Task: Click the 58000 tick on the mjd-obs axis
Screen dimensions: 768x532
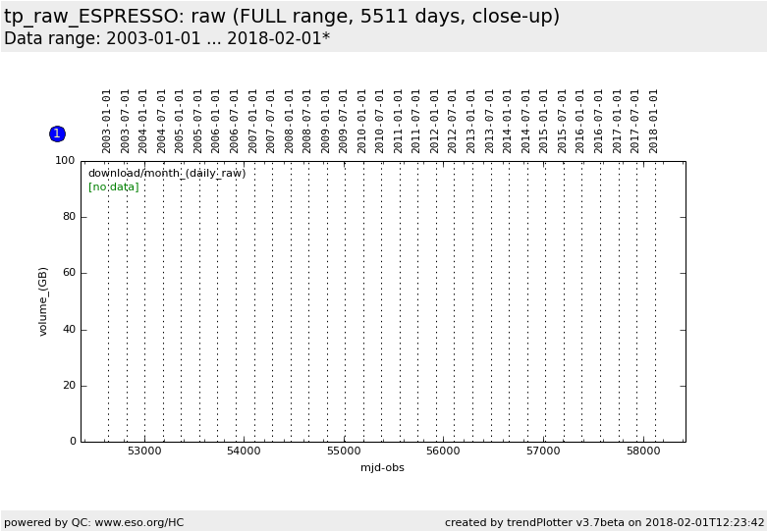Action: click(x=642, y=452)
